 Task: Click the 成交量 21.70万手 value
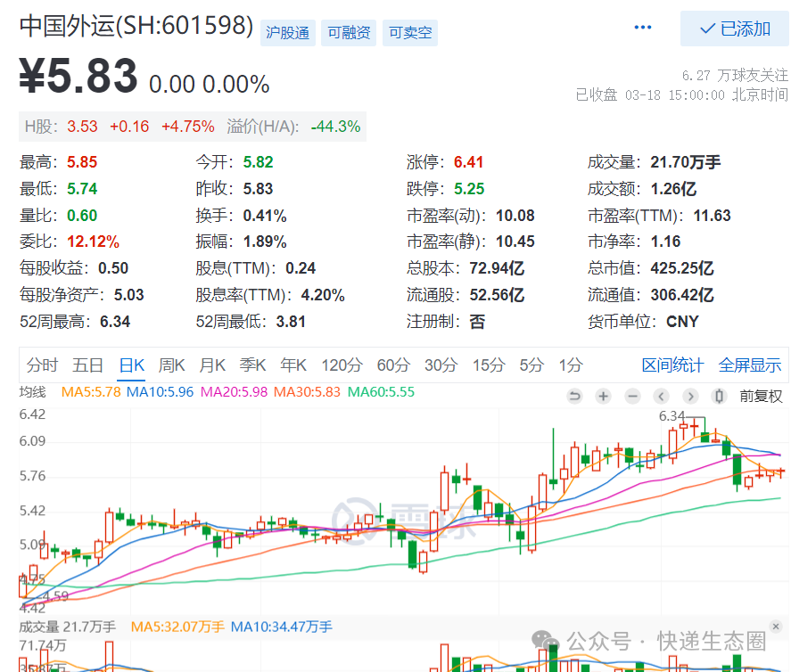click(x=685, y=162)
